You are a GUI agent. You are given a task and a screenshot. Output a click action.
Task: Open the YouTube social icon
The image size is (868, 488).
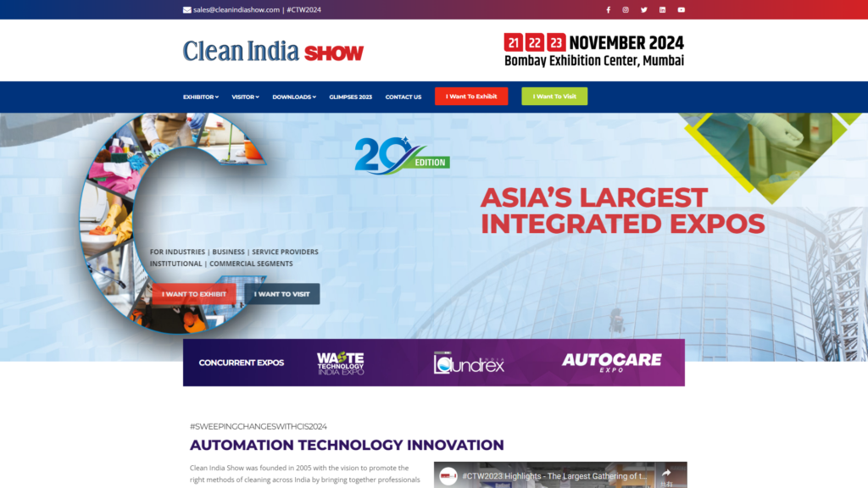pyautogui.click(x=681, y=9)
